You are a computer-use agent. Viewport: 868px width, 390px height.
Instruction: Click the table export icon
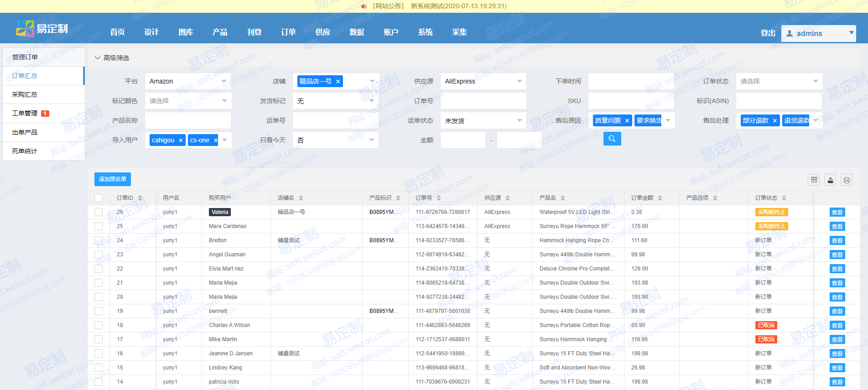click(831, 180)
